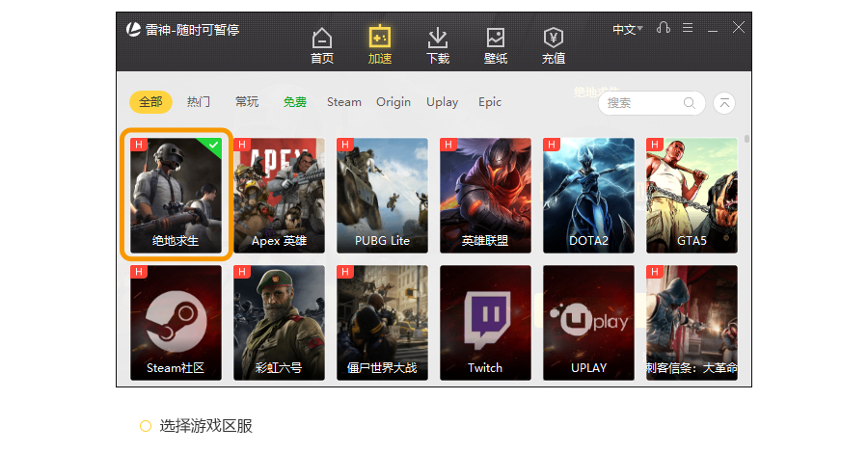
Task: Select the PUBG Lite game card
Action: [x=382, y=196]
